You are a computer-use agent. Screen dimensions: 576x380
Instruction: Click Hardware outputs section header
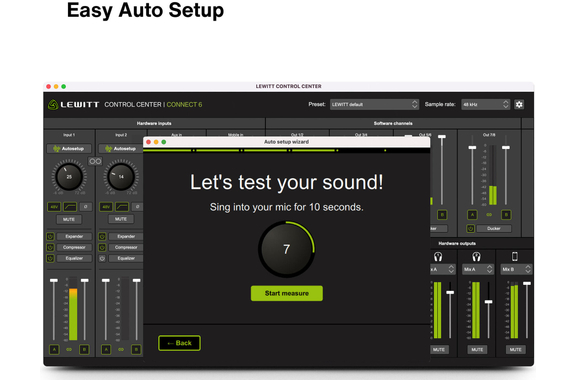point(457,243)
